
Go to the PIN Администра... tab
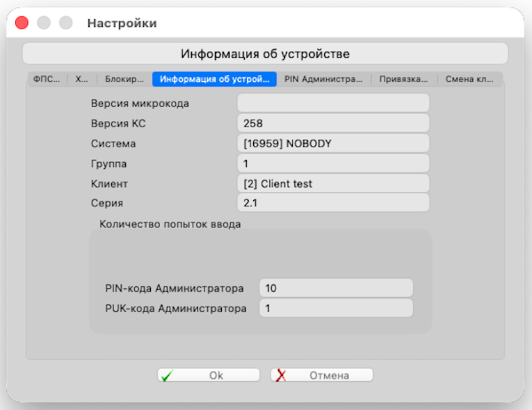click(323, 79)
